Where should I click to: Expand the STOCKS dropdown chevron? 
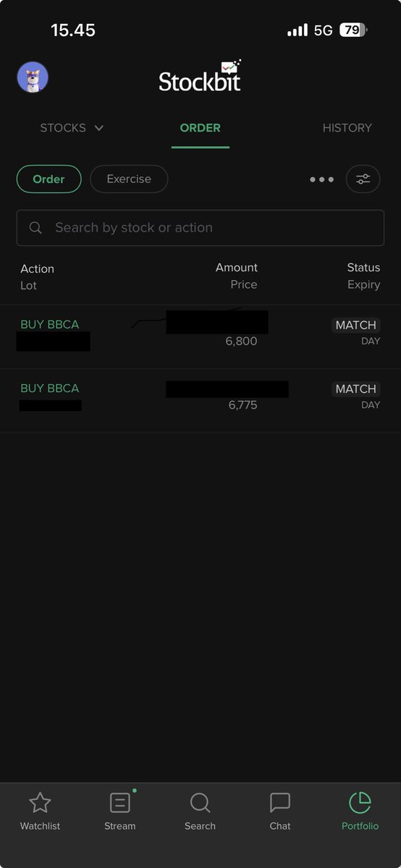pyautogui.click(x=99, y=128)
